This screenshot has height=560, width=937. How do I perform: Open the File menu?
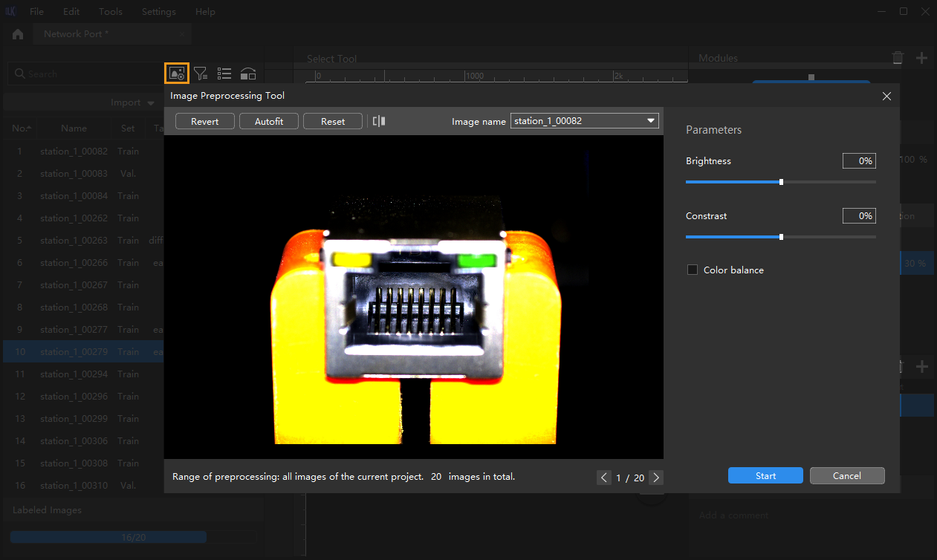pos(36,11)
